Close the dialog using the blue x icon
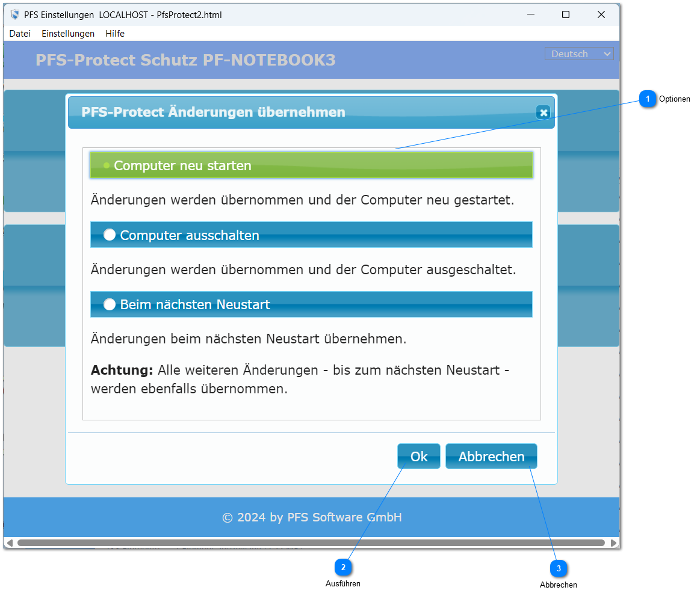700x599 pixels. (x=544, y=112)
